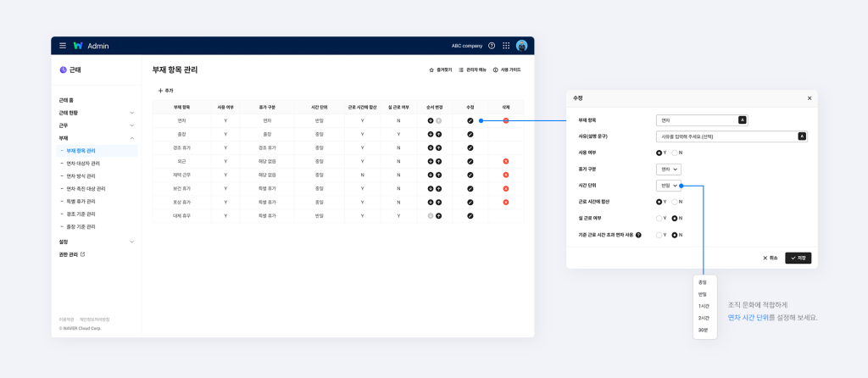The width and height of the screenshot is (868, 378).
Task: Open the hamburger menu in Admin header
Action: [63, 46]
